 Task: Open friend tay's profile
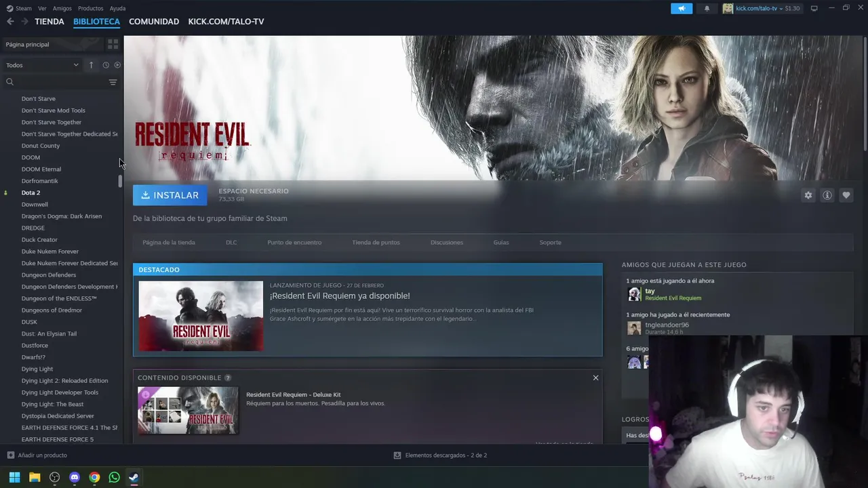coord(650,291)
